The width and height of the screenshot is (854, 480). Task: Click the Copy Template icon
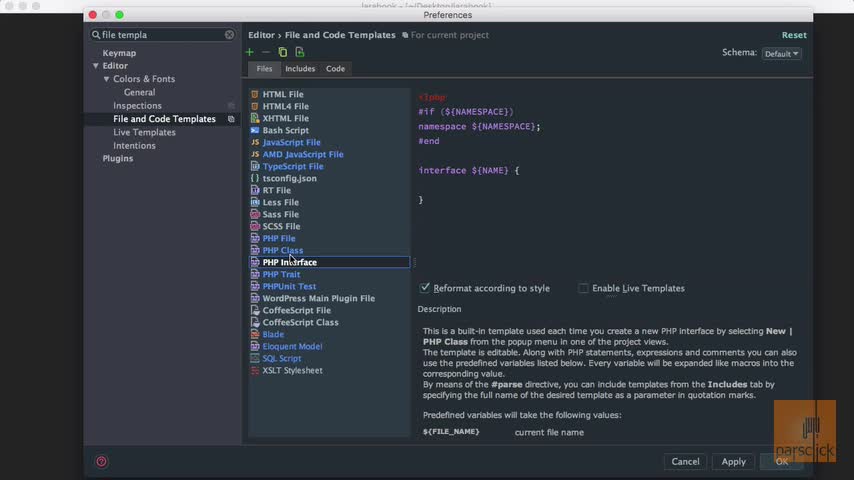(283, 52)
